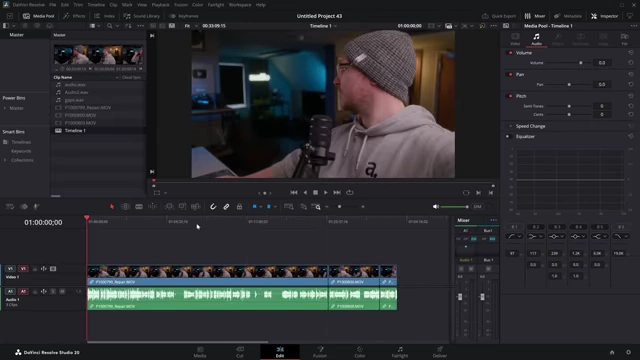The image size is (640, 360).
Task: Toggle the Equalizer enable switch
Action: click(508, 136)
